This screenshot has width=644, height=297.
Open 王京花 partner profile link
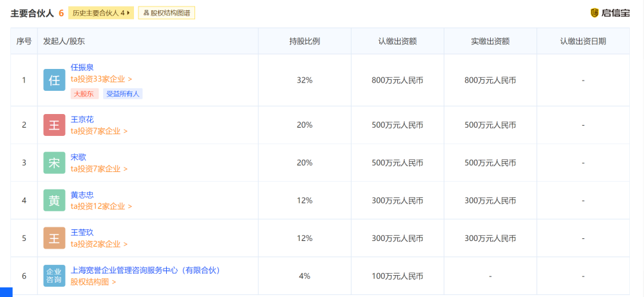(82, 120)
